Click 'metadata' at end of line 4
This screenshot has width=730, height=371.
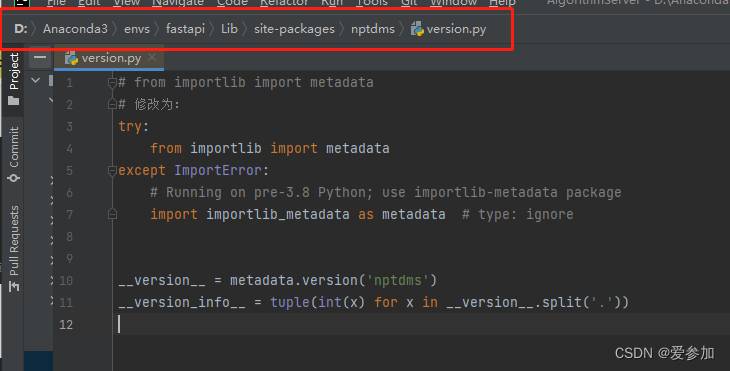(x=358, y=148)
